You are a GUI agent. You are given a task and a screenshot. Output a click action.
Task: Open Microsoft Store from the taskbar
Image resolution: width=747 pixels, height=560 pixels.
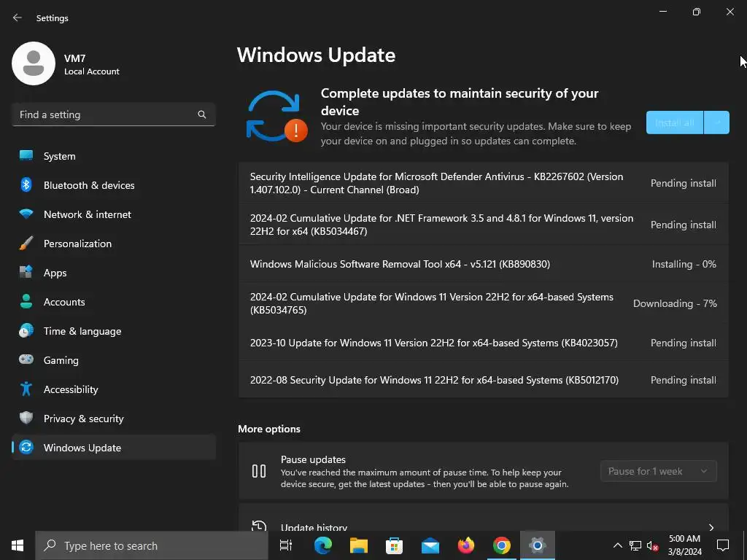click(x=394, y=545)
